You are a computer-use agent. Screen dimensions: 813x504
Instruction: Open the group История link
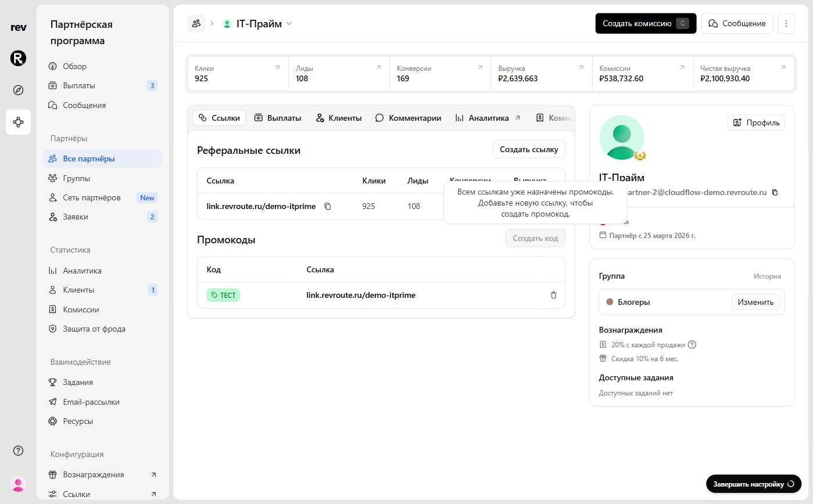767,276
